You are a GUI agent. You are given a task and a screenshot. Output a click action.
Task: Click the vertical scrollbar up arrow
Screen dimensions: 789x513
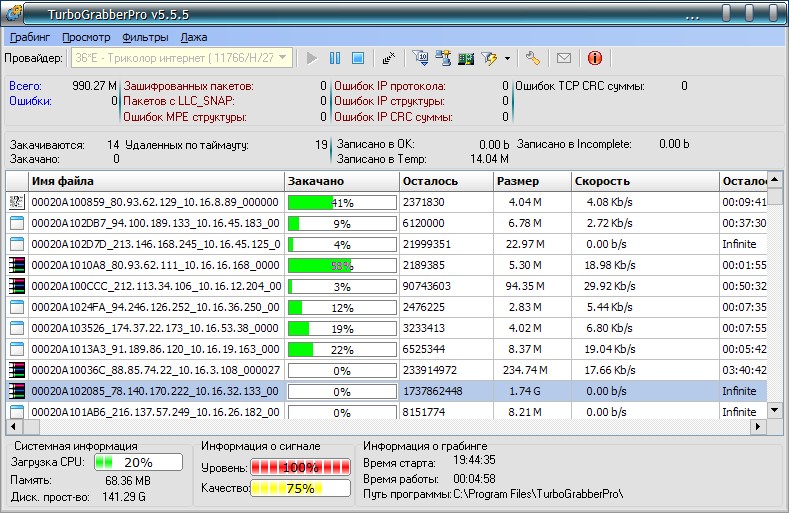click(x=774, y=180)
